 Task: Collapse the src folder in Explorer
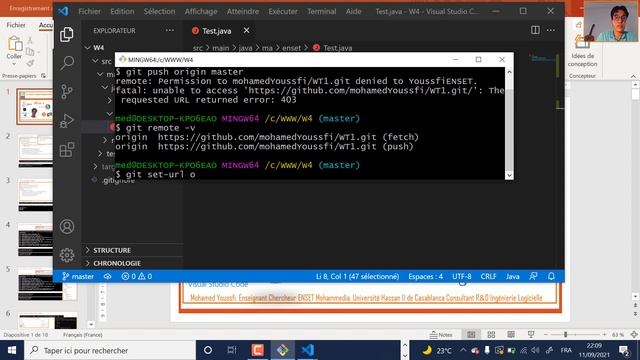coord(102,61)
